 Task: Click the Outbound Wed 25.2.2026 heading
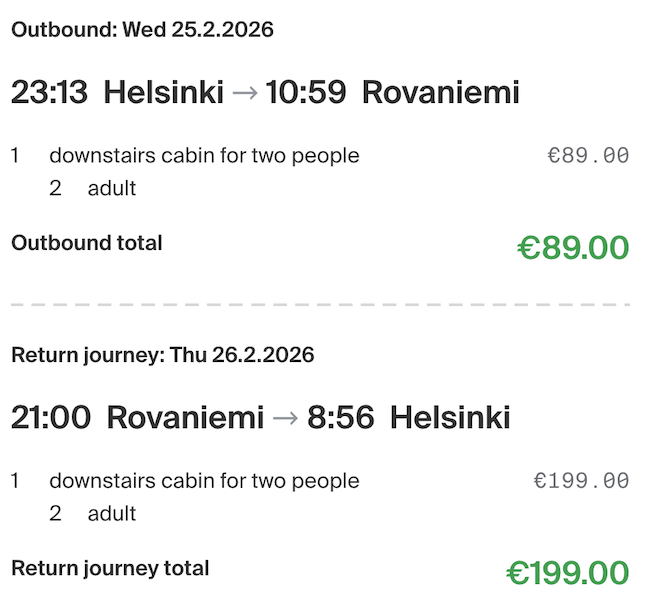142,30
